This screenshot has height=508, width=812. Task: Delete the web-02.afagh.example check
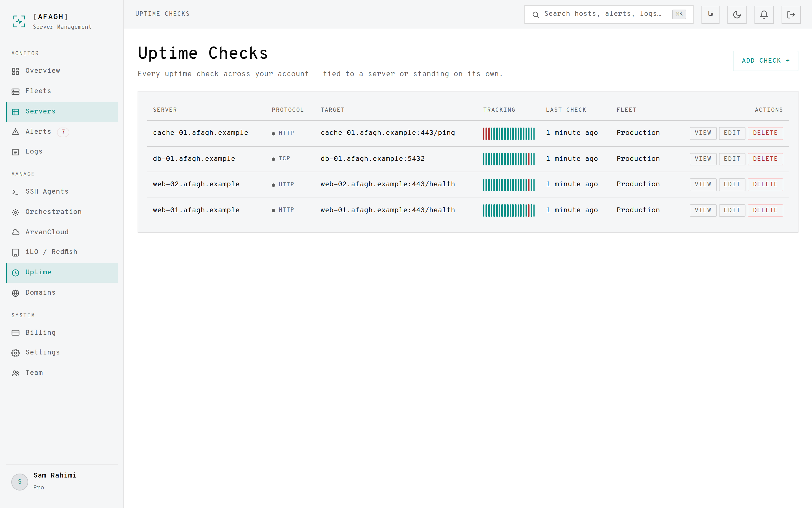(x=765, y=185)
